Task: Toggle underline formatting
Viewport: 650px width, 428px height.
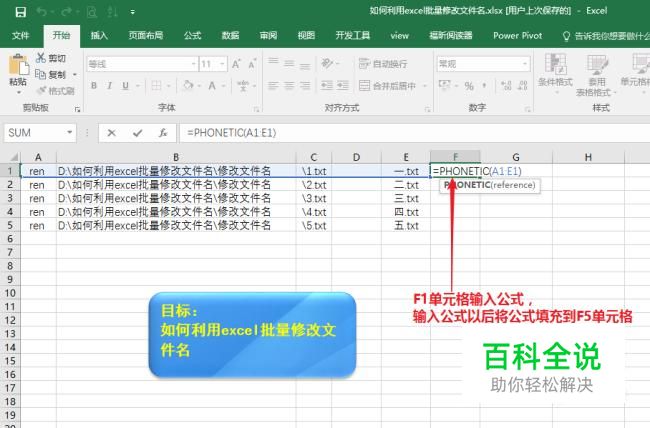Action: pos(125,86)
